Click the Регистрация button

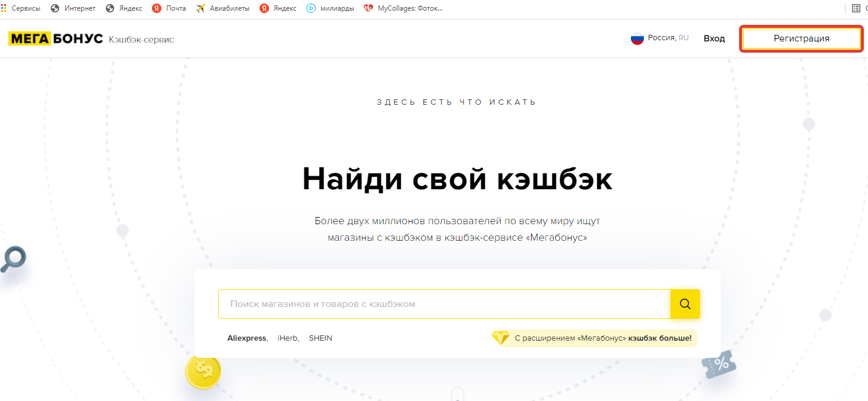(x=801, y=38)
